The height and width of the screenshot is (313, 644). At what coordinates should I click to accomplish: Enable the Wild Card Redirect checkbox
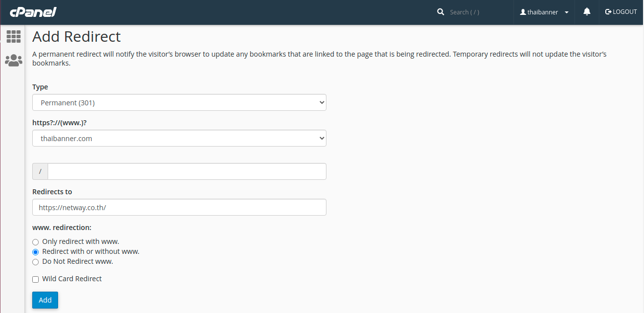(35, 279)
